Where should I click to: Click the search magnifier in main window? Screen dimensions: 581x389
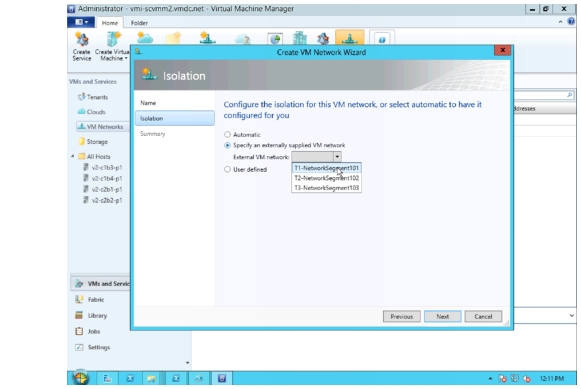[570, 95]
